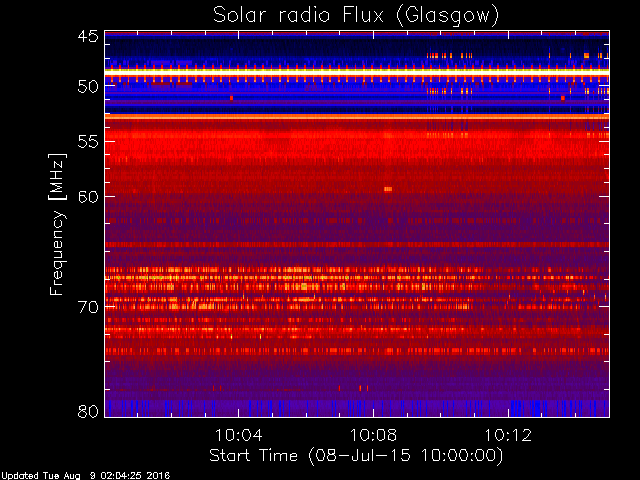
Task: Click the '50' frequency tick label
Action: [88, 87]
